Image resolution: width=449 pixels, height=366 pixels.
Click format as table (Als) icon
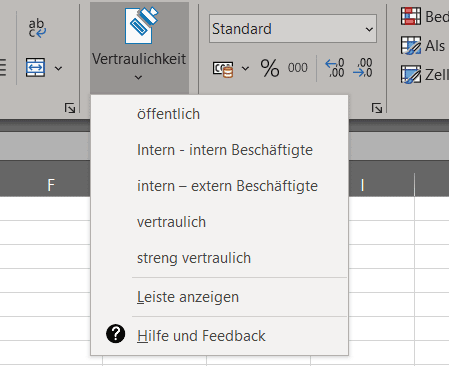(411, 45)
